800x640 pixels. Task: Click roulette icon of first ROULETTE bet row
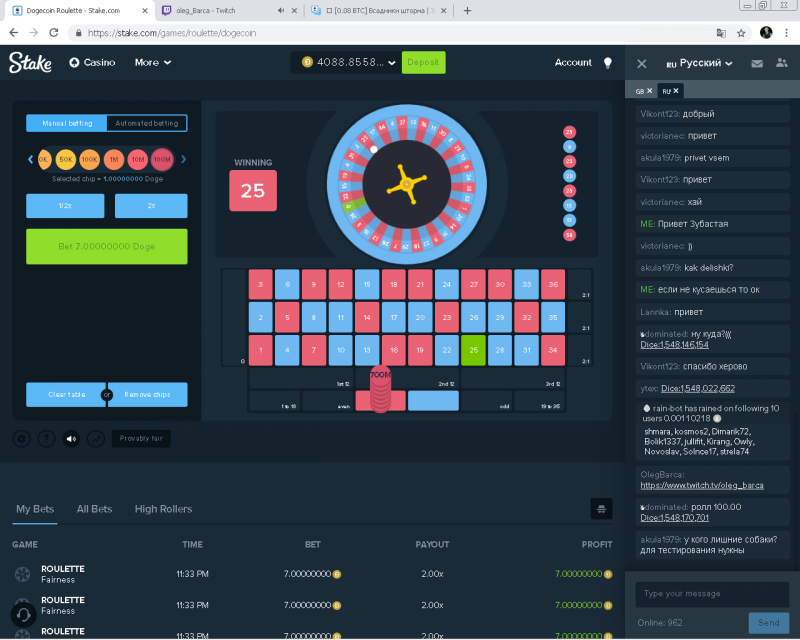[x=22, y=574]
